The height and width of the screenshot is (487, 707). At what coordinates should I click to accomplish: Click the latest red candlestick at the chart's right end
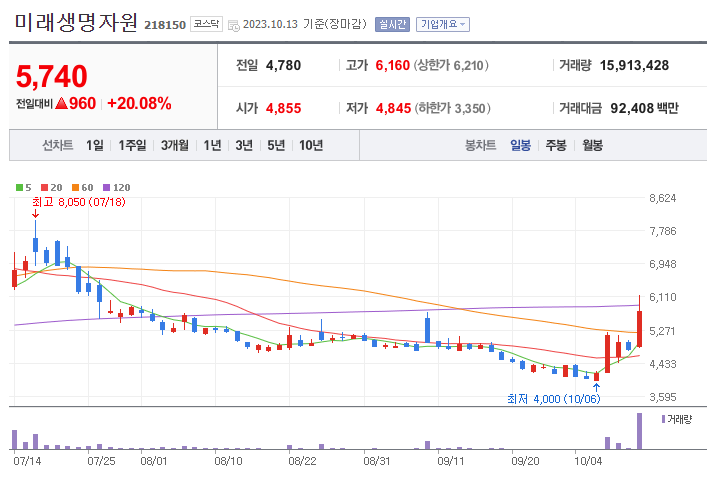click(639, 329)
